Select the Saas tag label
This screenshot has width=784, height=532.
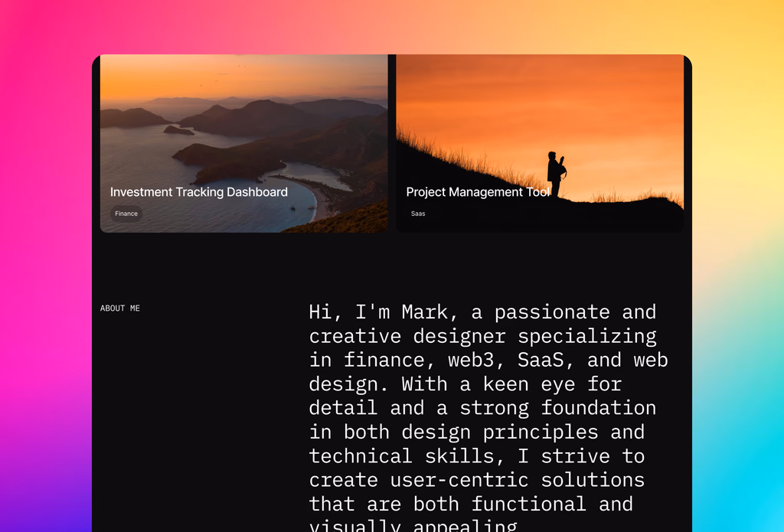[418, 214]
